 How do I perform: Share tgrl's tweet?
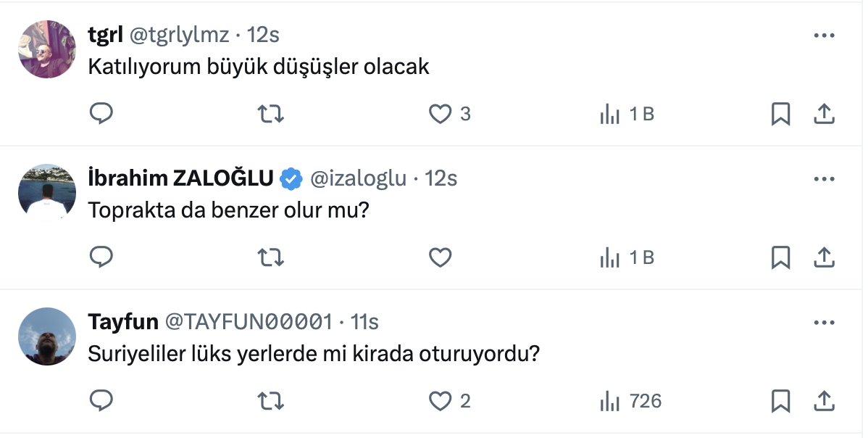pos(825,114)
